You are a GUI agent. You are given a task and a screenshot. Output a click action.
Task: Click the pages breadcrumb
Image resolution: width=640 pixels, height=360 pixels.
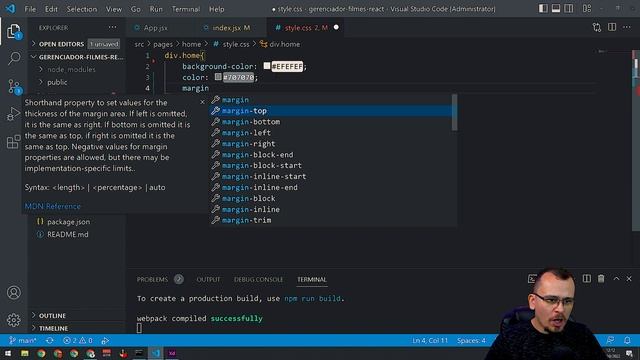[163, 44]
